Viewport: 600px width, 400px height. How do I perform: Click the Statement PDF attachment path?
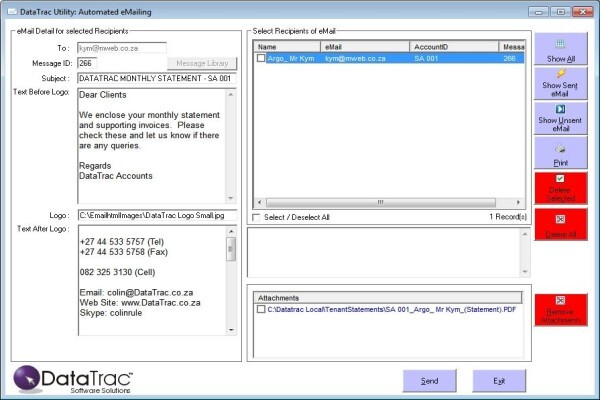tap(392, 309)
